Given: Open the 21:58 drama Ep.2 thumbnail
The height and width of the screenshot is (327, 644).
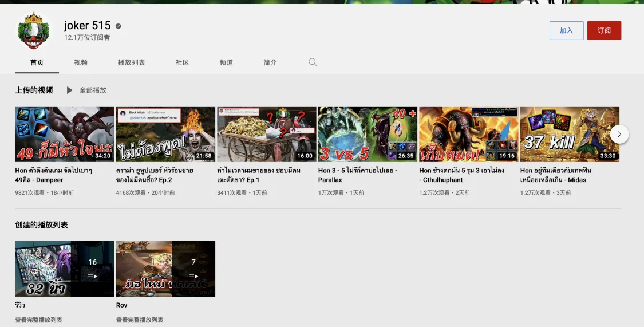Looking at the screenshot, I should 165,135.
